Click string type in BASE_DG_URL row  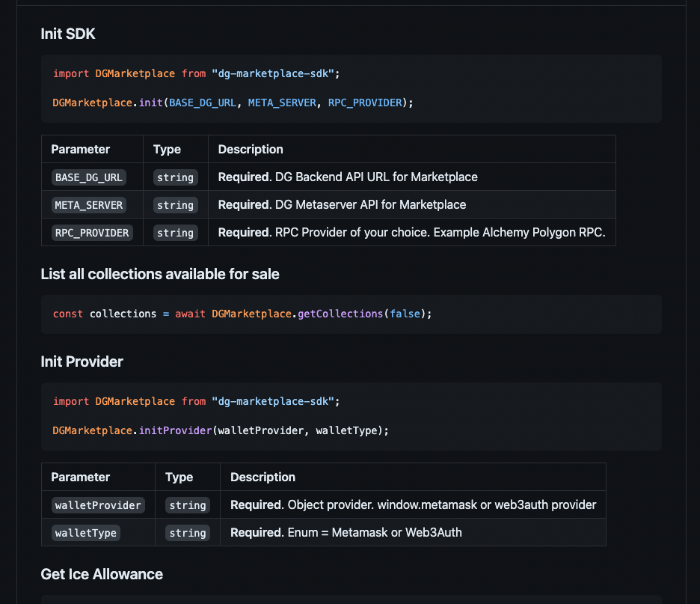(x=176, y=177)
